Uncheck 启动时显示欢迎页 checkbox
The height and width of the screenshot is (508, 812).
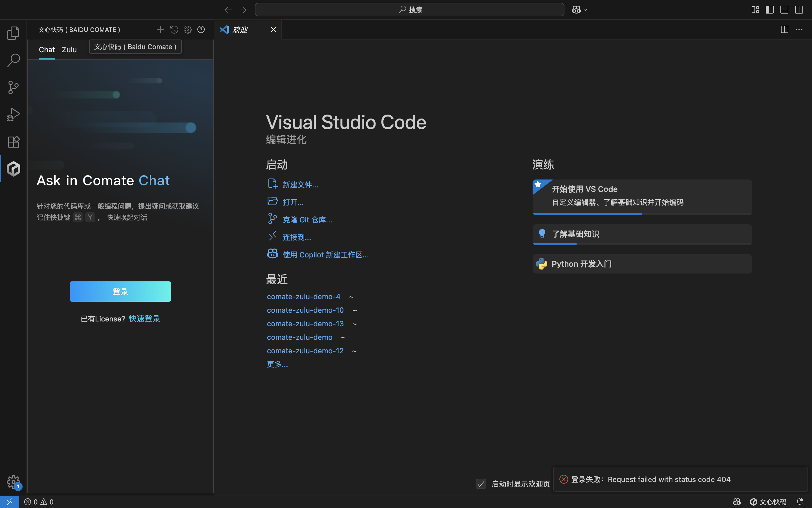pos(481,484)
